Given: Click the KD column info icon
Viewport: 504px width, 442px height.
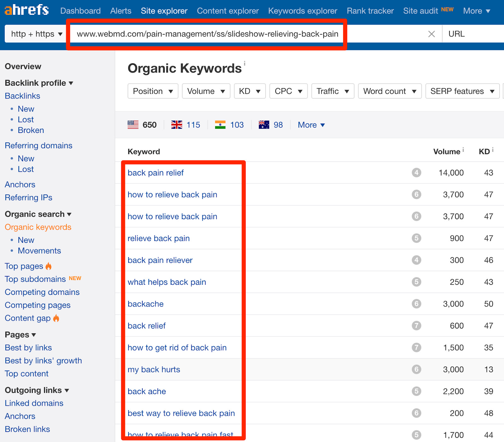Looking at the screenshot, I should [493, 150].
